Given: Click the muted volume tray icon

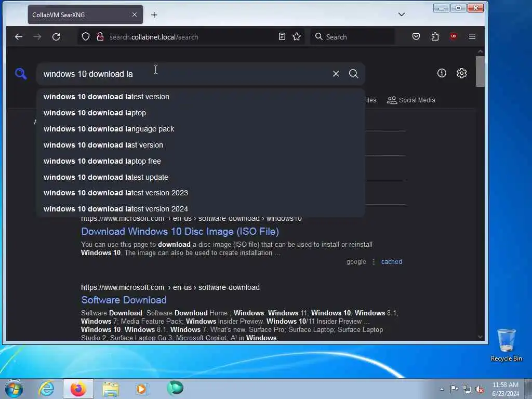Looking at the screenshot, I should [480, 389].
